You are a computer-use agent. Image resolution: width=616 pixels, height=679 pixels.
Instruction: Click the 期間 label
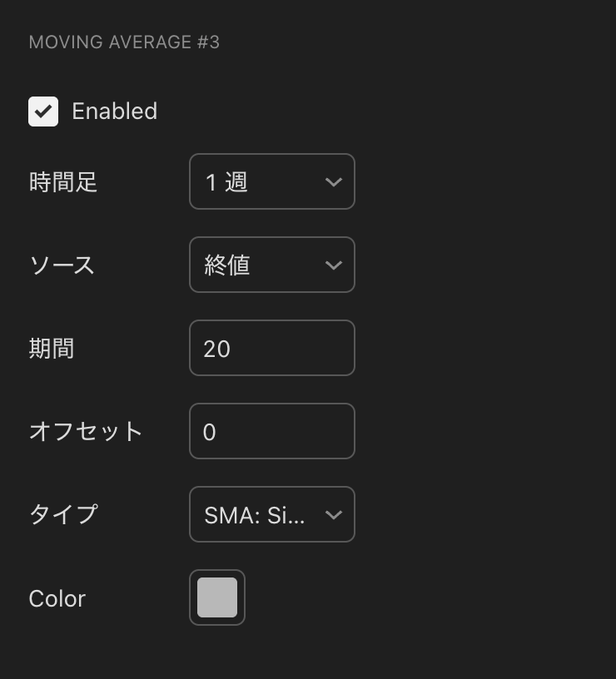[52, 348]
